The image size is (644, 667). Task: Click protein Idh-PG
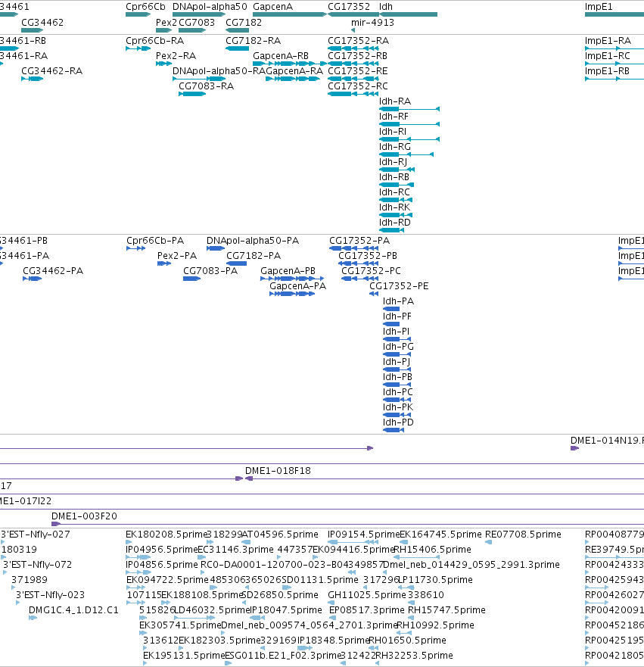point(398,347)
